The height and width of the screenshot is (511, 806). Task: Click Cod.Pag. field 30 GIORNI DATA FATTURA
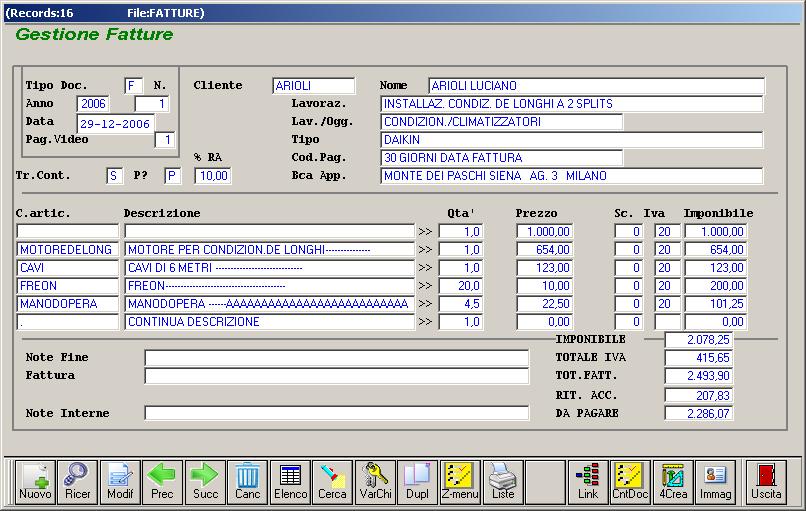502,158
